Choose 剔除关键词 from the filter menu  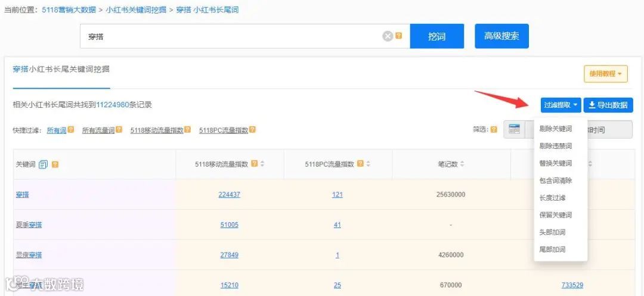tap(555, 129)
